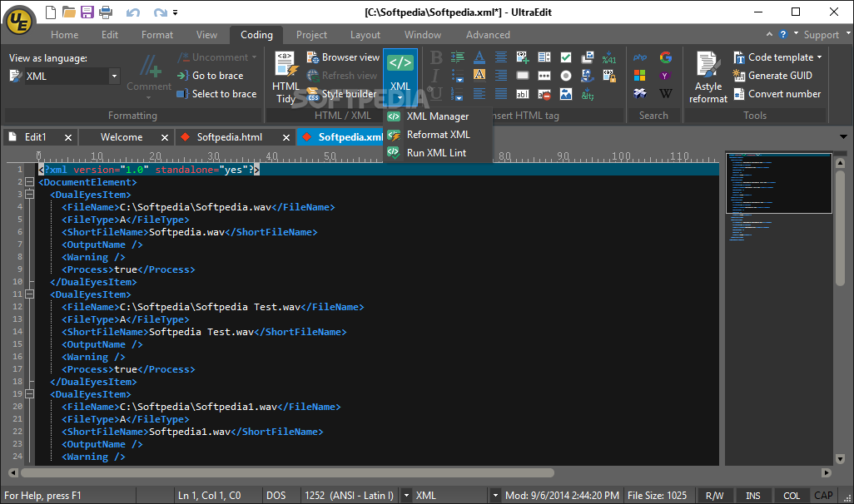Switch to the Home ribbon tab
The image size is (854, 504).
tap(64, 35)
